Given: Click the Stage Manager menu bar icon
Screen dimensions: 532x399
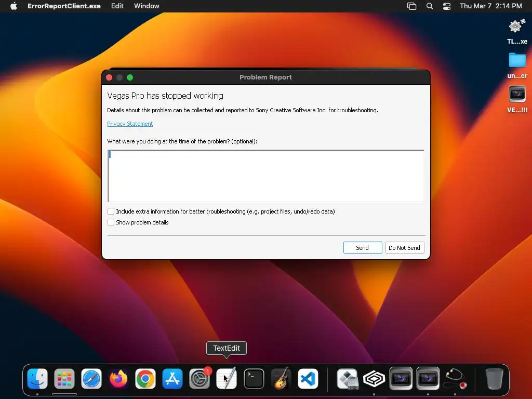Looking at the screenshot, I should click(411, 6).
